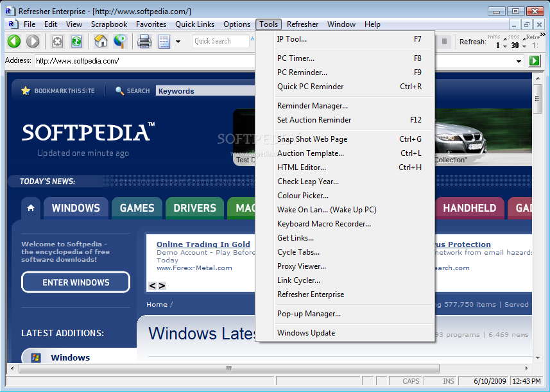The image size is (550, 392).
Task: Choose Set Auction Reminder entry
Action: [x=345, y=119]
